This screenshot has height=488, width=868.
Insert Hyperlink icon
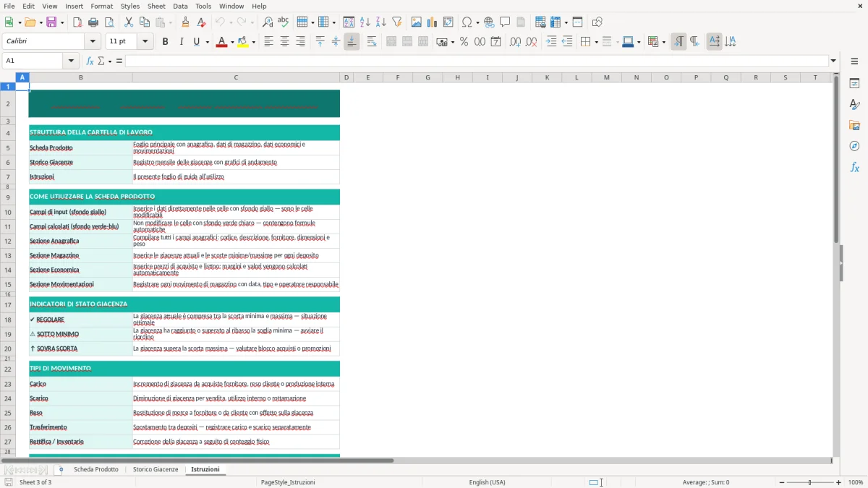(x=489, y=22)
